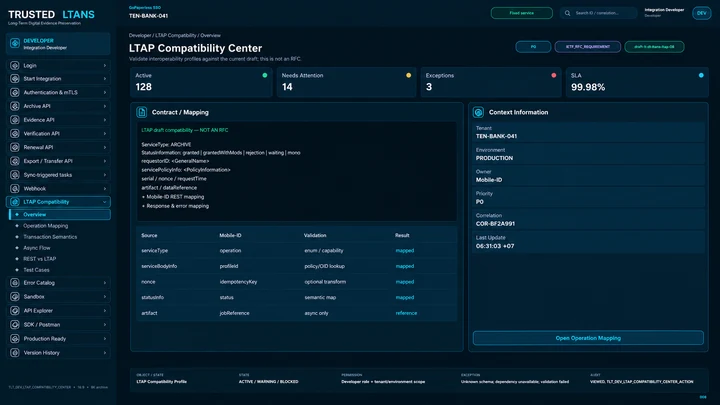Image resolution: width=720 pixels, height=405 pixels.
Task: Expand the Renewal API chevron
Action: 105,147
